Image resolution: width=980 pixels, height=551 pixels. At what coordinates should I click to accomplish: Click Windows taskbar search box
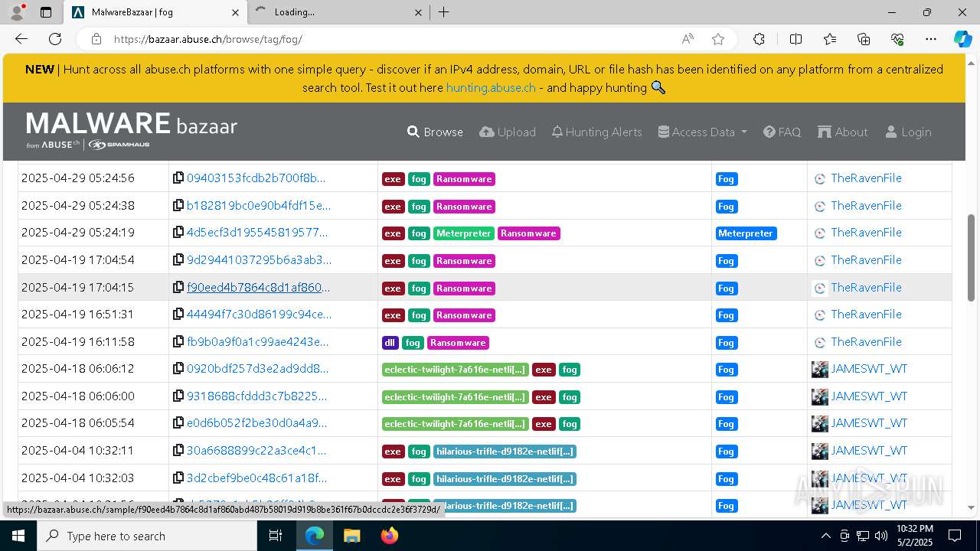point(147,536)
